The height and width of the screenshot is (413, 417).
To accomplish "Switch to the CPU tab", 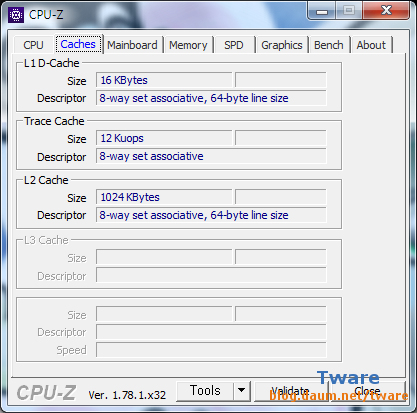I will click(x=33, y=45).
